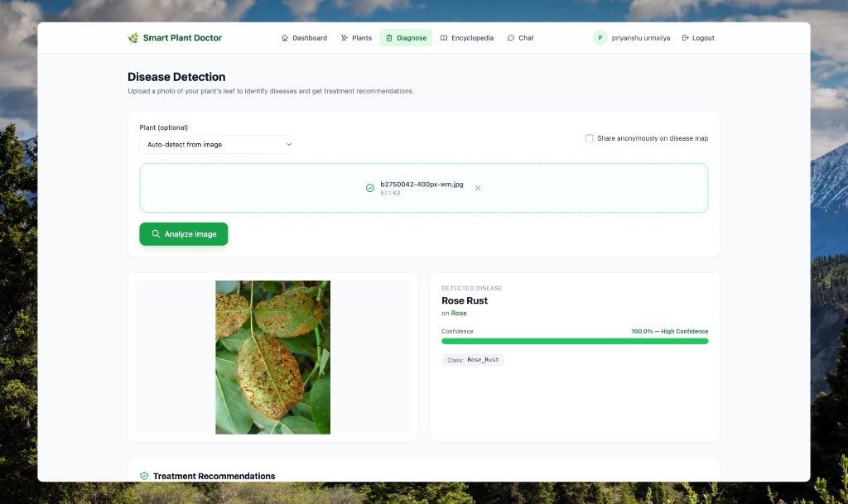Open the Auto-detect from image dropdown
Screen dimensions: 848x504
click(x=216, y=145)
